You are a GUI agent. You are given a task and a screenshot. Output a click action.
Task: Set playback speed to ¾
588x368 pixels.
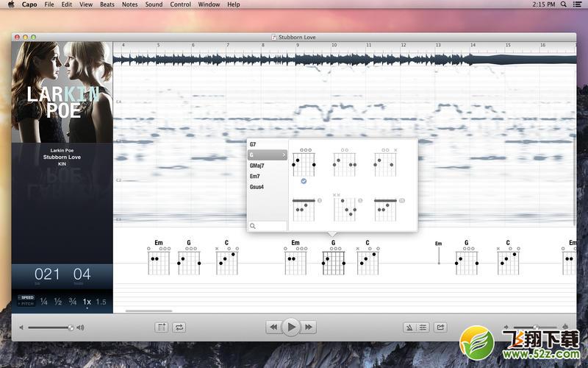[72, 302]
